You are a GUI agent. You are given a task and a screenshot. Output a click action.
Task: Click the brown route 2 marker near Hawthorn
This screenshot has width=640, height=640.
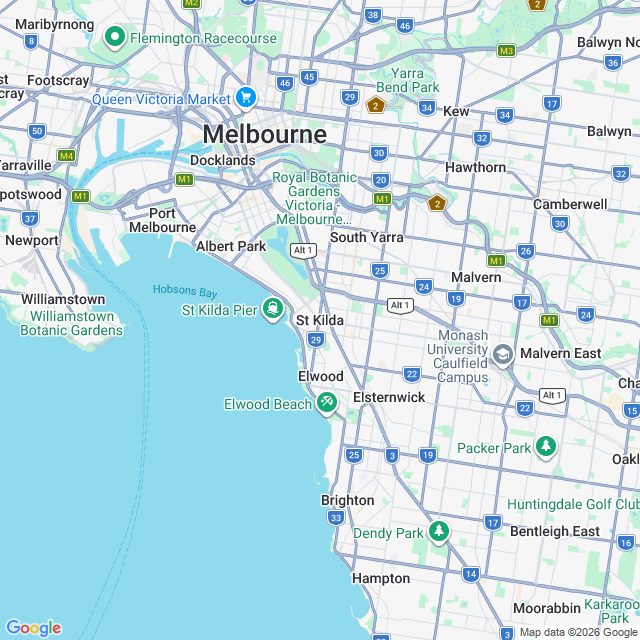(x=437, y=203)
